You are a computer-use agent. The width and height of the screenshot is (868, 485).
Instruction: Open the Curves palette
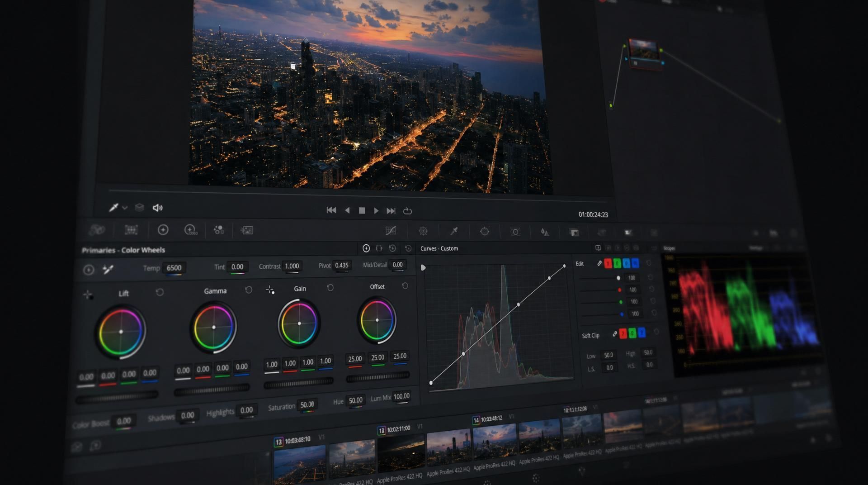click(x=391, y=231)
